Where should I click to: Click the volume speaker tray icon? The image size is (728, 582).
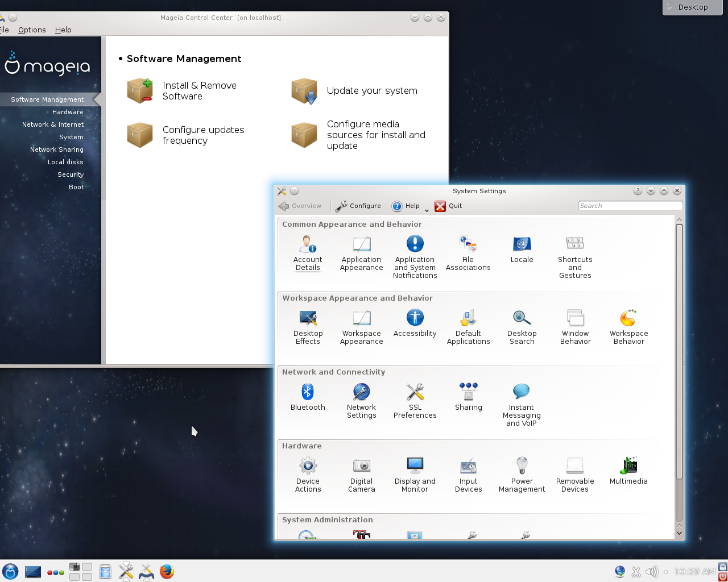[651, 572]
